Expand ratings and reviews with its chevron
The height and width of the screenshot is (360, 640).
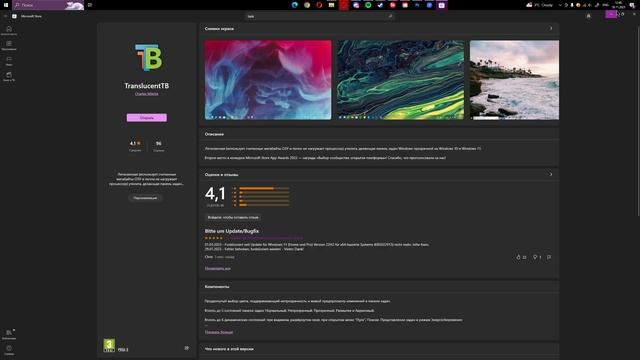[551, 174]
